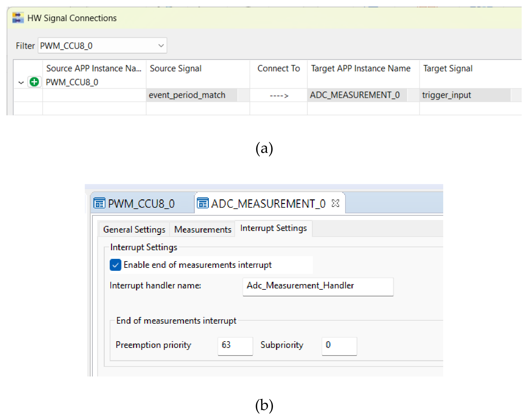Select the PWM_CCU8_0 tree row label
This screenshot has width=528, height=420.
click(x=72, y=82)
